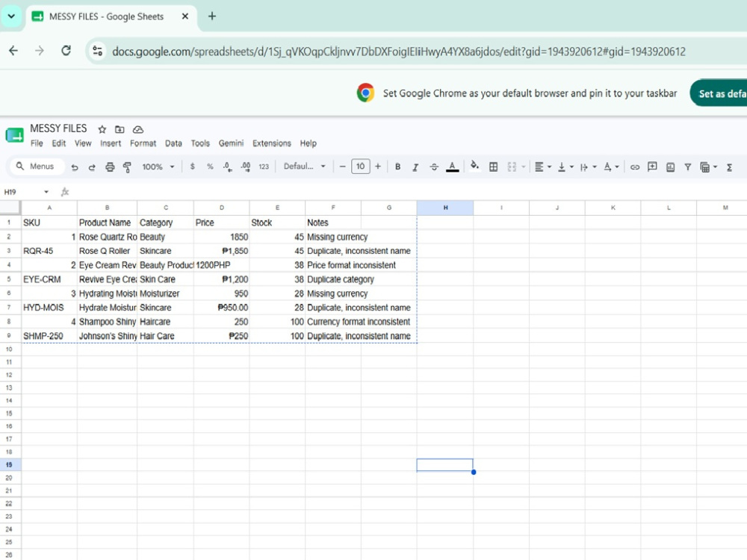
Task: Star the MESSY FILES document
Action: (x=102, y=129)
